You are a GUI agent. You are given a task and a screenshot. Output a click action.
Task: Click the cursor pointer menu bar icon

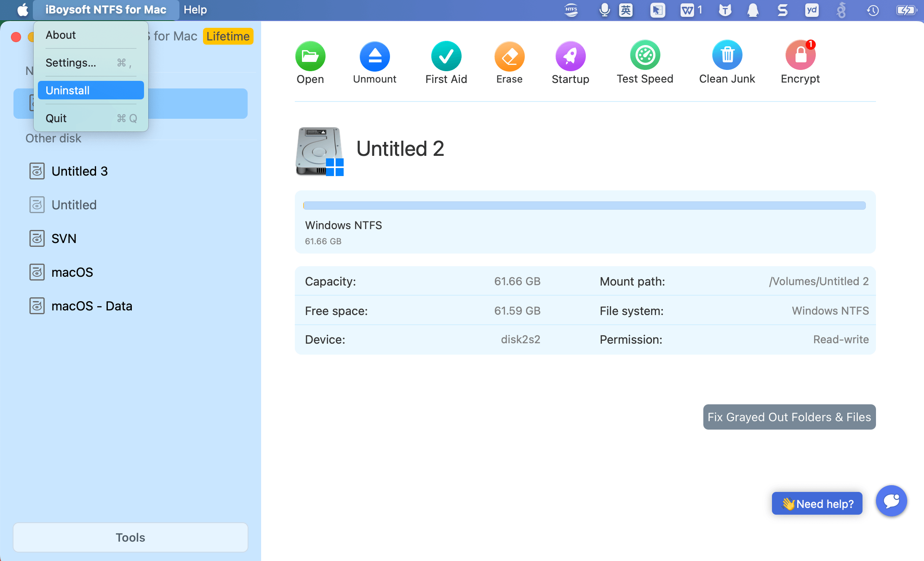pyautogui.click(x=657, y=10)
